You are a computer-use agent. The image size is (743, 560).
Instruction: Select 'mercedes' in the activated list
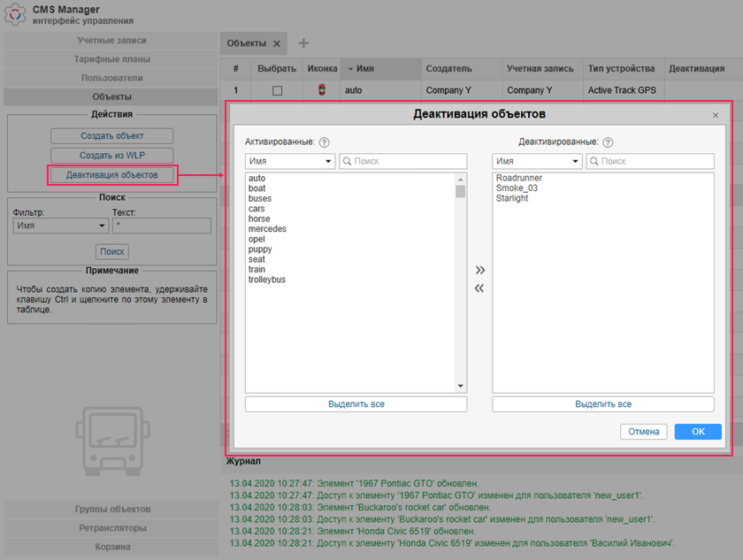coord(268,229)
